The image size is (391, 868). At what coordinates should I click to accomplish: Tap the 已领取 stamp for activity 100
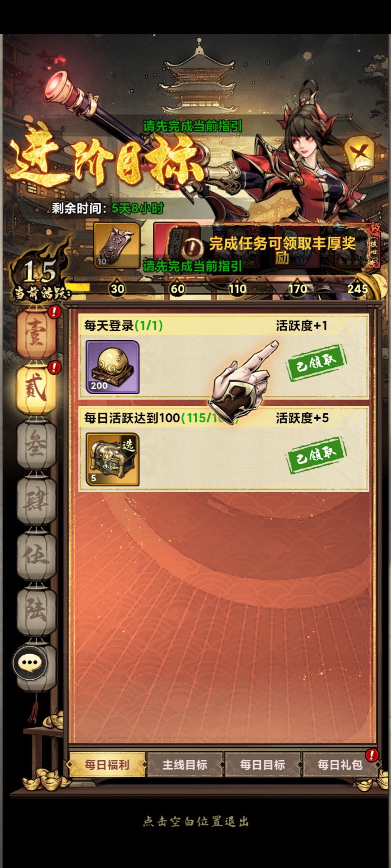pos(316,455)
